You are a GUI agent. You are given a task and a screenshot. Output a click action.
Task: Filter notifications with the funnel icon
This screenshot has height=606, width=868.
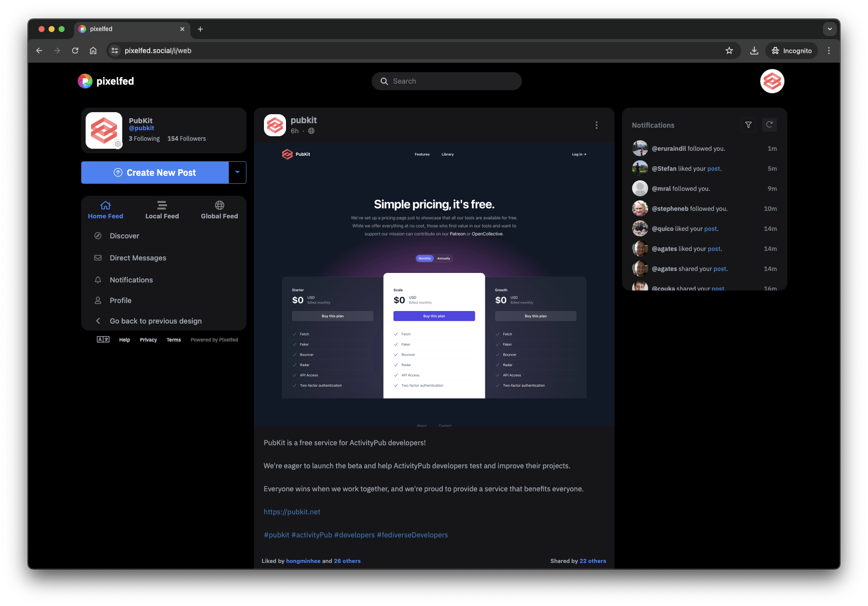(748, 125)
